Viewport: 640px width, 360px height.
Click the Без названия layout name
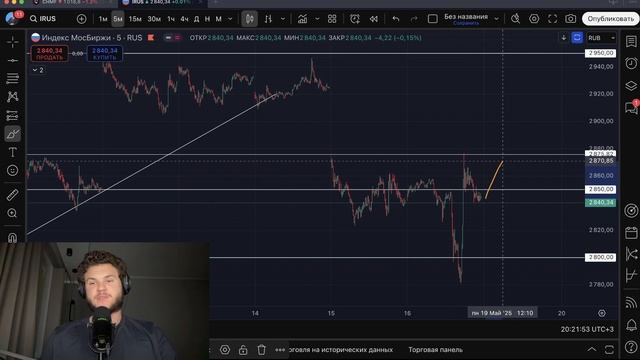click(466, 17)
